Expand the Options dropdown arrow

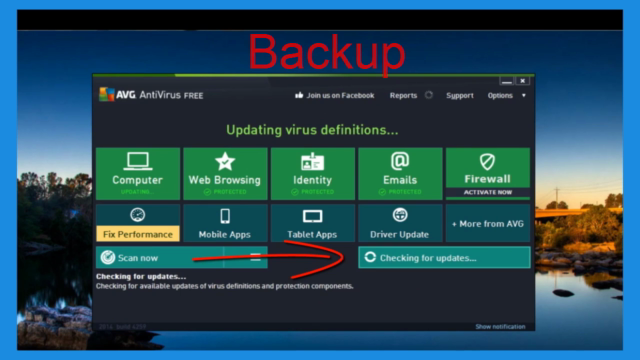(524, 96)
